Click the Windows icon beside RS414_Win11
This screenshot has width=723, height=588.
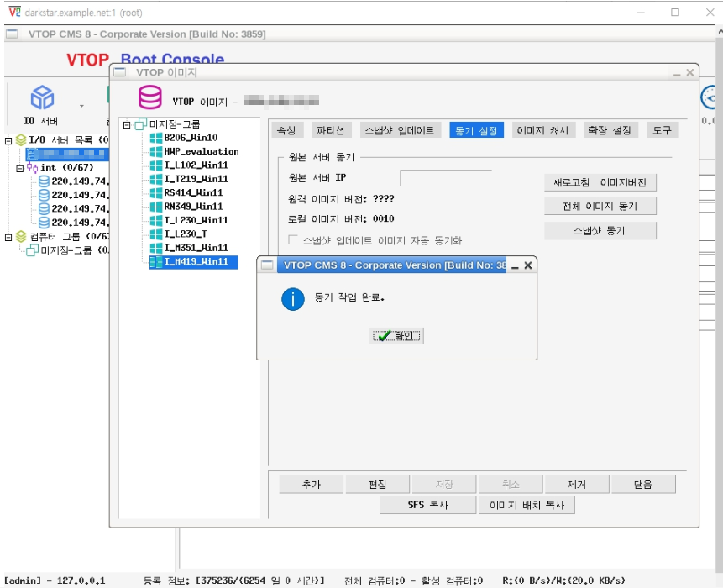pyautogui.click(x=156, y=192)
